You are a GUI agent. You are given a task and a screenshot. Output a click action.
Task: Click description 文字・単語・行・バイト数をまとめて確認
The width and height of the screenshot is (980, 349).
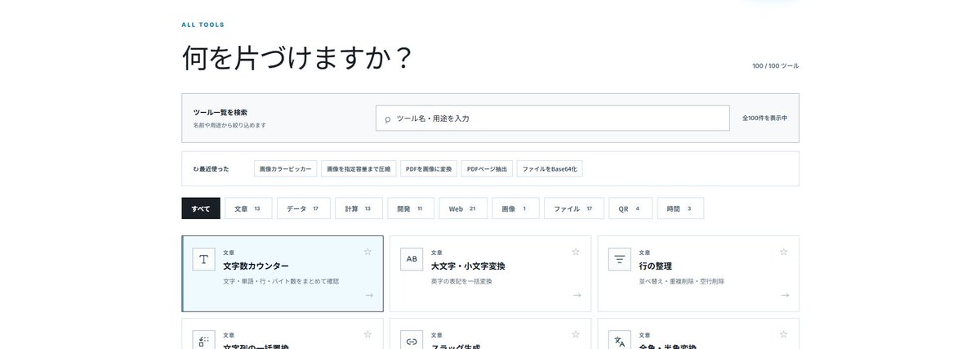coord(281,281)
